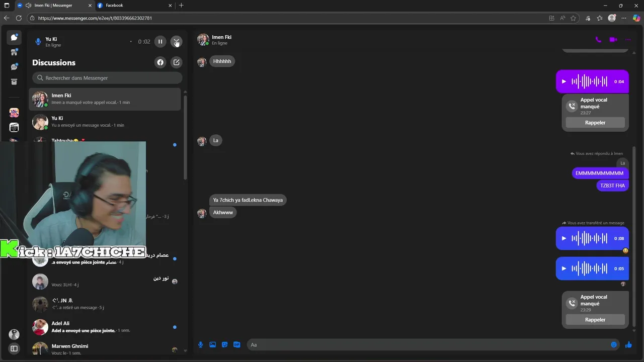This screenshot has width=644, height=362.
Task: Open the نور دين conversation
Action: click(x=105, y=282)
